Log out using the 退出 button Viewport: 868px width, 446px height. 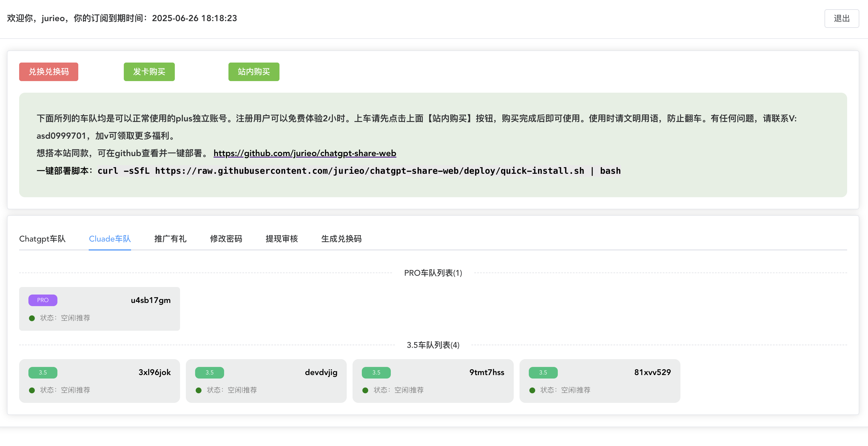[x=841, y=19]
